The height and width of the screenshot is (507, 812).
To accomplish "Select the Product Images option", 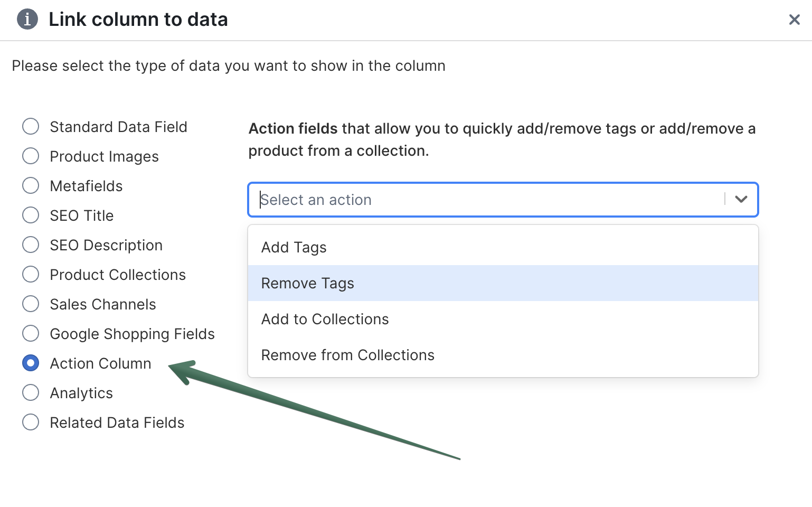I will click(x=31, y=156).
